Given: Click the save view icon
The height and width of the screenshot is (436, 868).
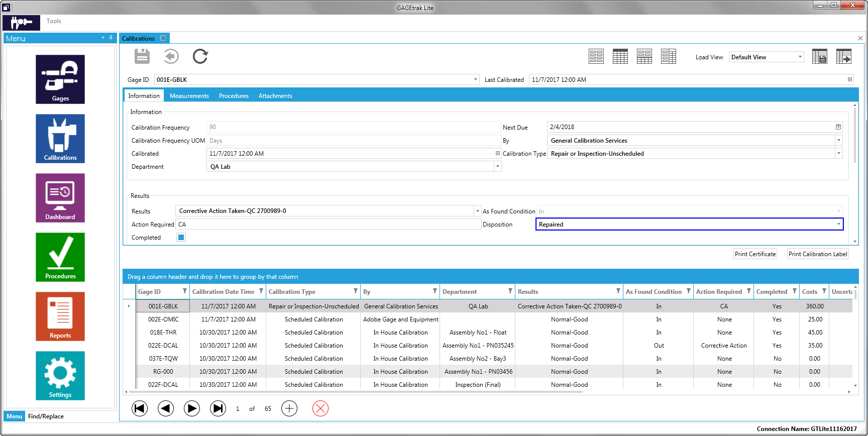Looking at the screenshot, I should click(820, 56).
